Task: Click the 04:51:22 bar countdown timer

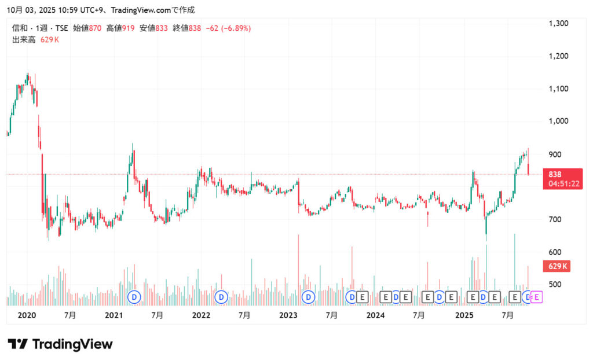Action: [561, 183]
